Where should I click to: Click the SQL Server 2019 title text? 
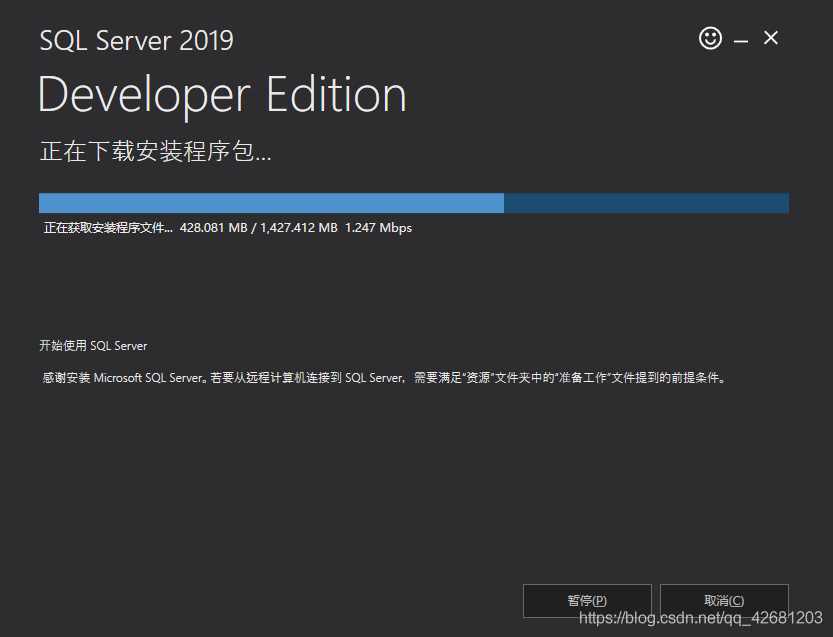pyautogui.click(x=136, y=41)
